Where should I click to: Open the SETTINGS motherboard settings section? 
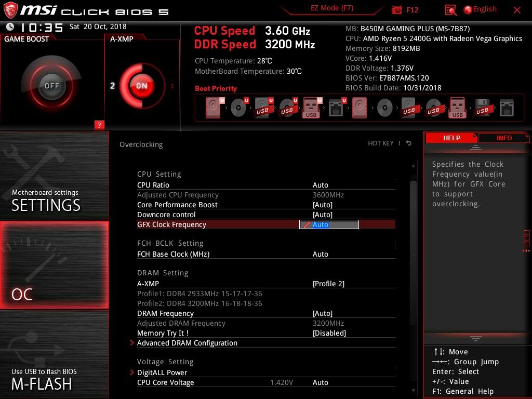click(54, 176)
